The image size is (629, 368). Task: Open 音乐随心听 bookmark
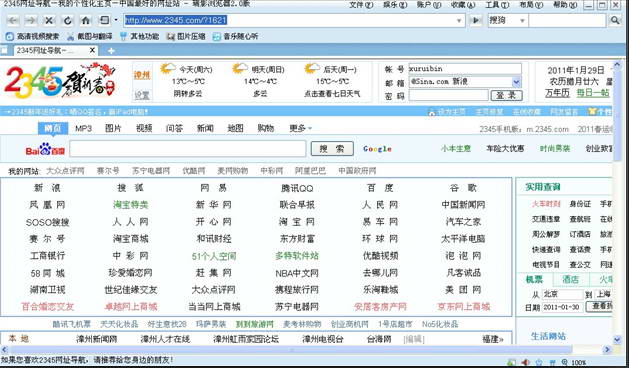pos(235,37)
